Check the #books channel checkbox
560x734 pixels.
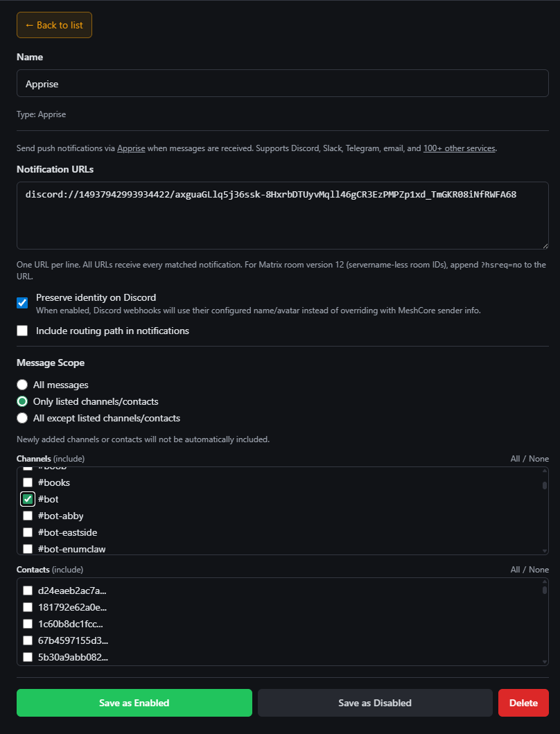click(x=28, y=482)
